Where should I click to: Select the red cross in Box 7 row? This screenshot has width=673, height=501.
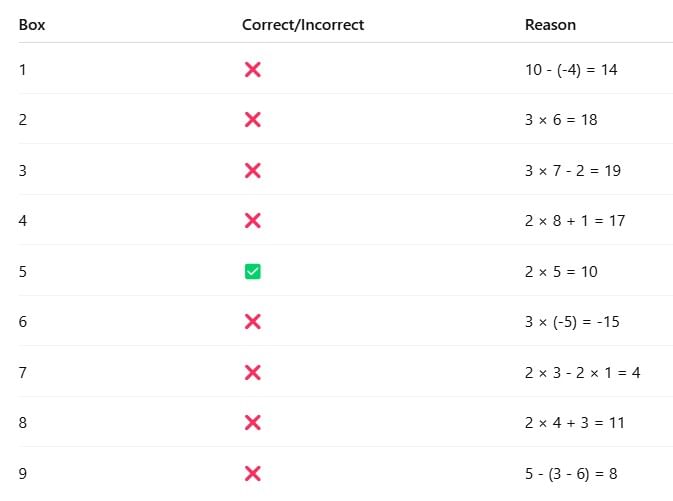tap(252, 372)
